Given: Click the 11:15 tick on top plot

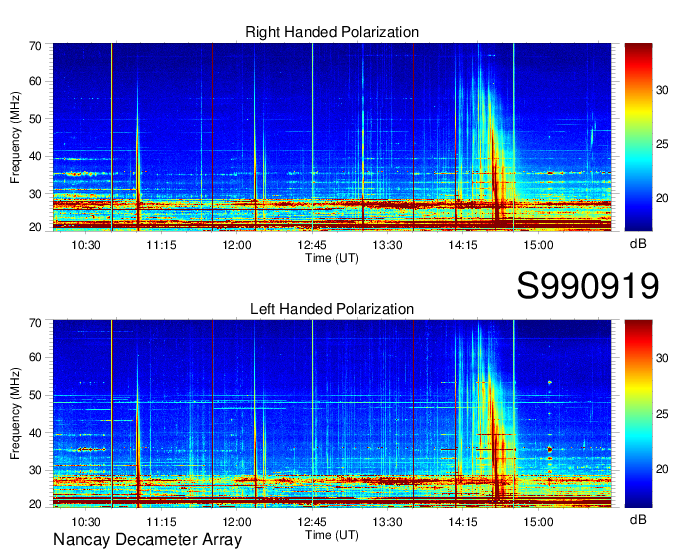Looking at the screenshot, I should tap(161, 245).
